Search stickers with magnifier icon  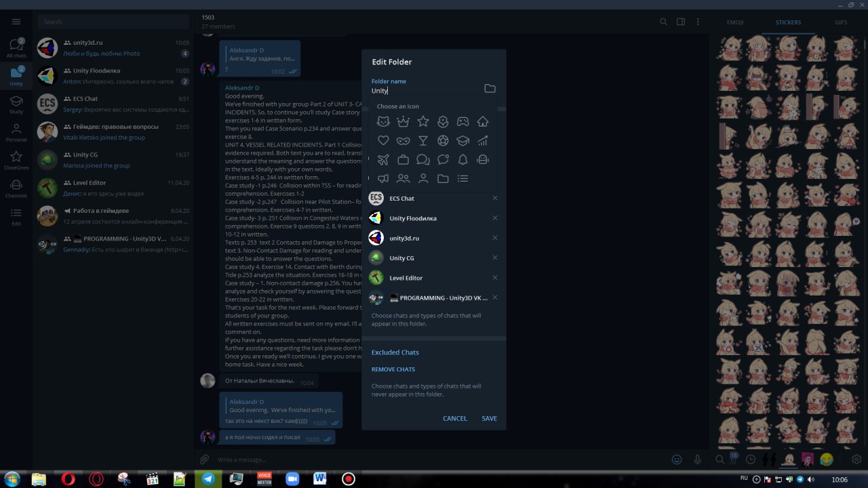[x=720, y=460]
